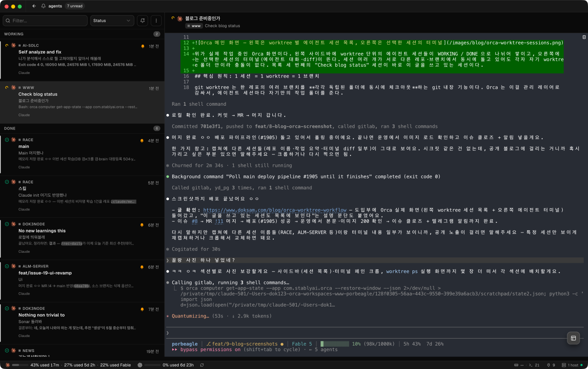Open the bell icon beside agents title
Viewport: 588px width, 369px height.
click(44, 6)
